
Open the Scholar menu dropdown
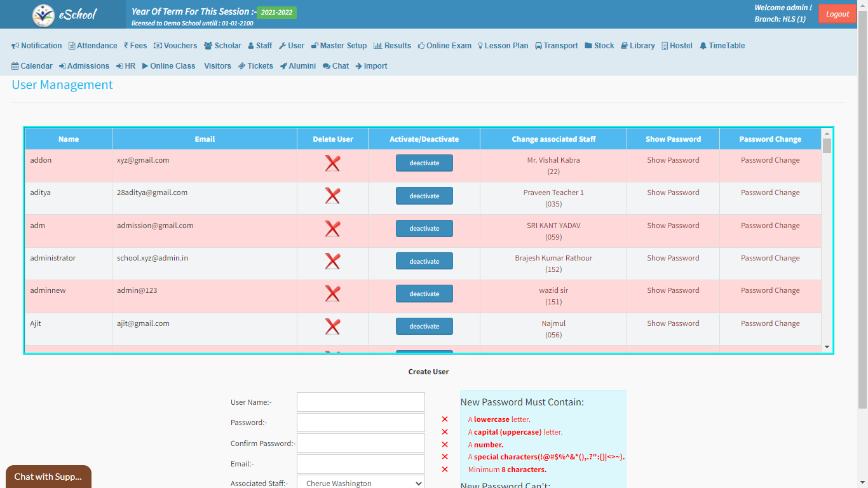[222, 46]
